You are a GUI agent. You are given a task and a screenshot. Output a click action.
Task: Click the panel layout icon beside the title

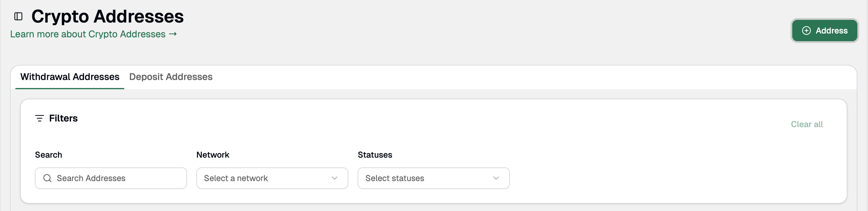tap(18, 16)
